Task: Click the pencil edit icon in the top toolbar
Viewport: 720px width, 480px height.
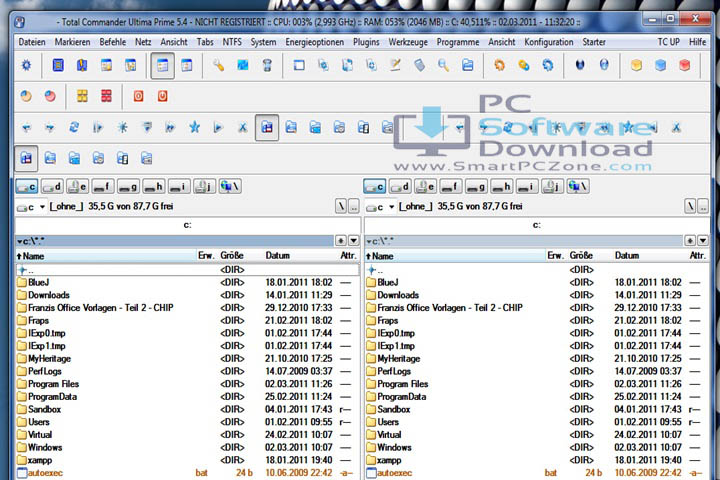Action: (395, 65)
